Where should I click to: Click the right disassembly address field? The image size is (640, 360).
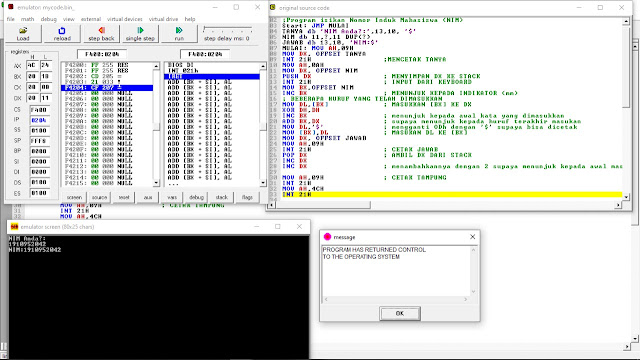[205, 54]
